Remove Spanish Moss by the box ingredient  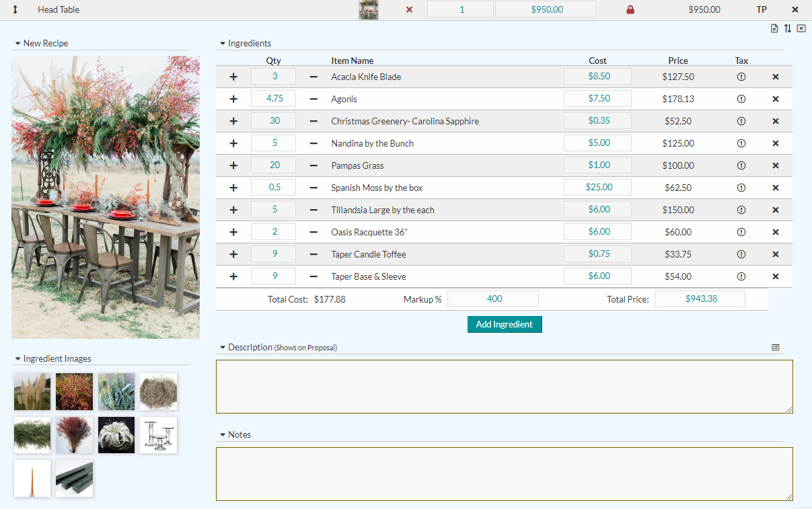point(775,188)
